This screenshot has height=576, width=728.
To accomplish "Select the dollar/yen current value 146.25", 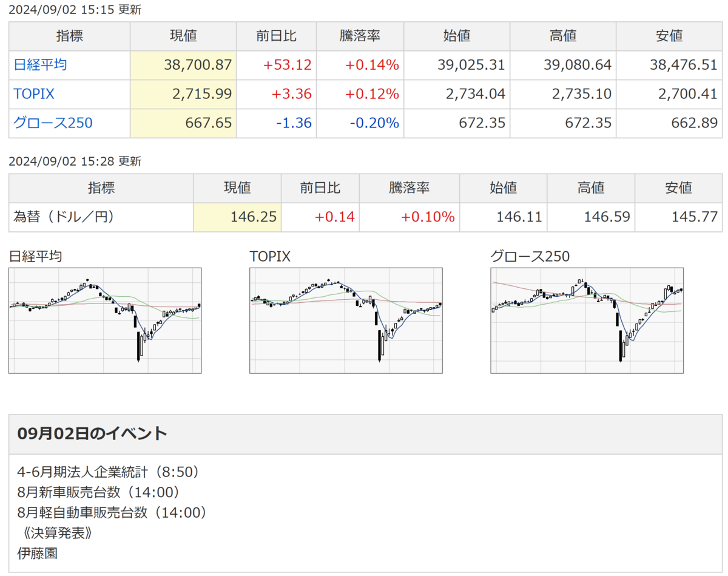I will click(x=254, y=217).
